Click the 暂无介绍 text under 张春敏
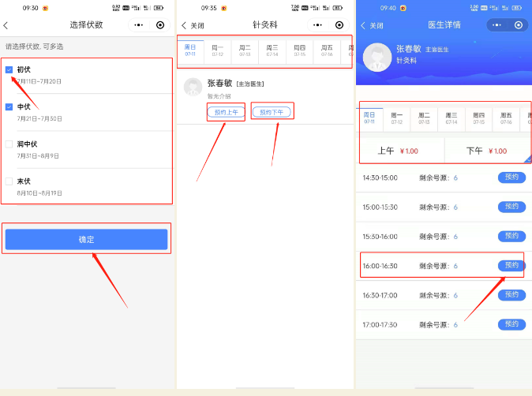Viewport: 532px width, 396px height. click(219, 96)
